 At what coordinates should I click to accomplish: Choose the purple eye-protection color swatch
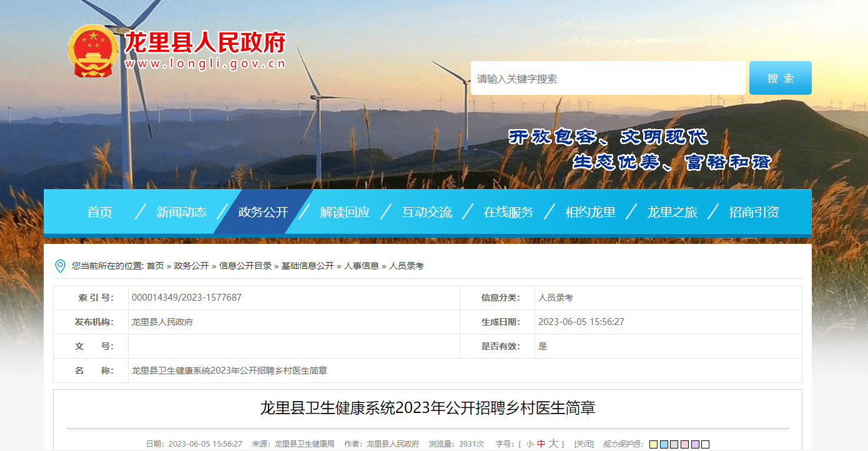coord(695,445)
